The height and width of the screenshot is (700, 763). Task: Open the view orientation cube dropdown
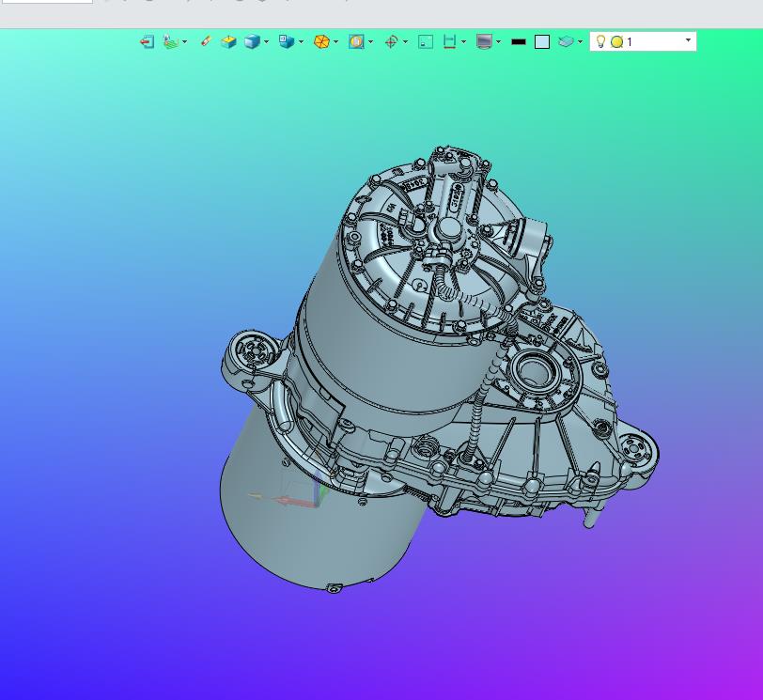point(302,42)
